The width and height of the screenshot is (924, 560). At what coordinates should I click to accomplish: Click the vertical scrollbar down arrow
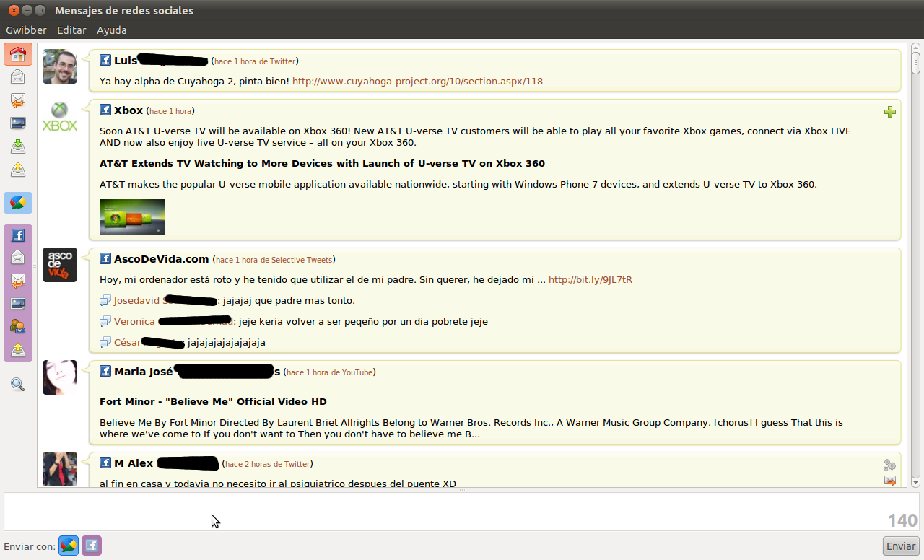coord(915,482)
